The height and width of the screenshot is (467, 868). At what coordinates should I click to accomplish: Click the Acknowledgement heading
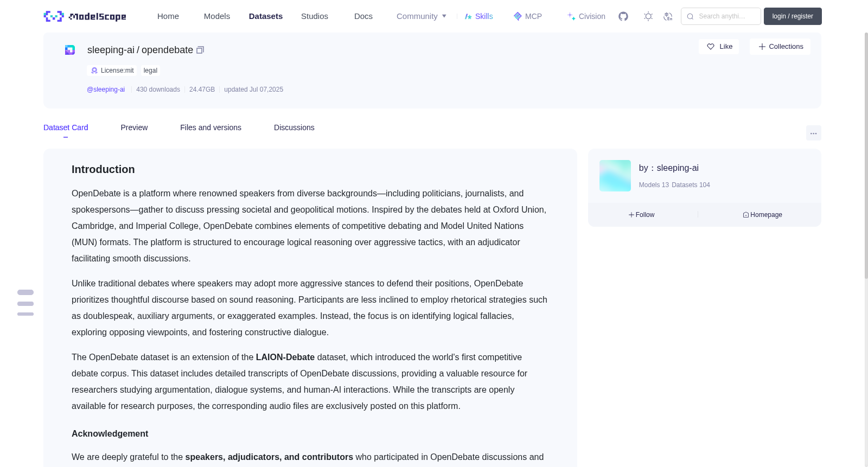(x=110, y=434)
